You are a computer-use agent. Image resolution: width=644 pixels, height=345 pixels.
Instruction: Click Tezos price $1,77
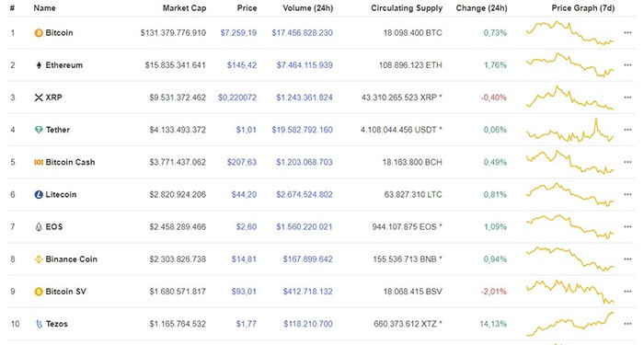pyautogui.click(x=247, y=324)
